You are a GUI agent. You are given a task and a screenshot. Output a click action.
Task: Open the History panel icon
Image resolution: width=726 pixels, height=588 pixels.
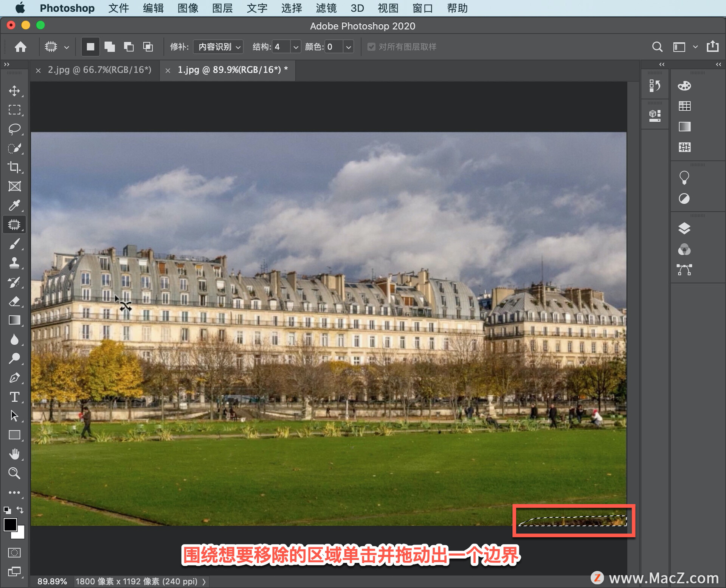(655, 86)
